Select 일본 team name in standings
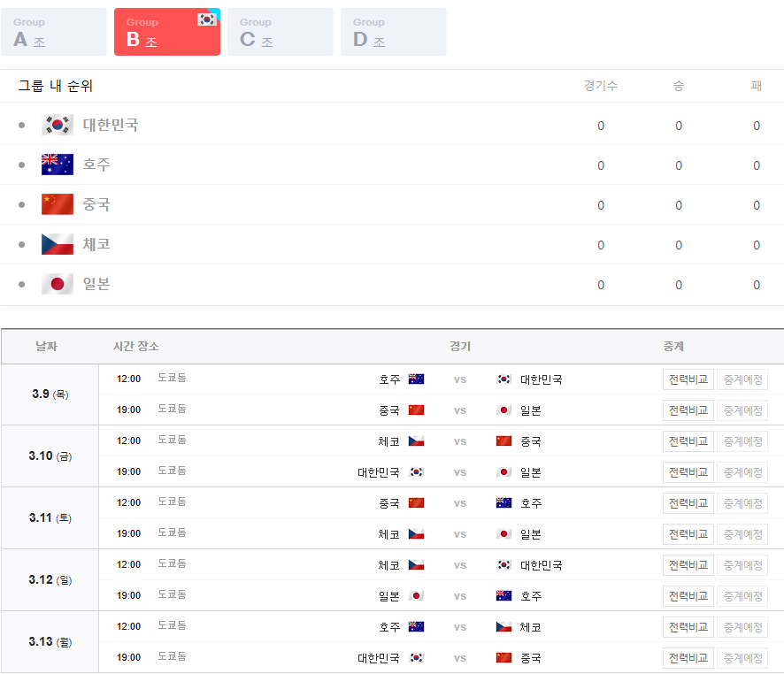The height and width of the screenshot is (674, 784). [x=96, y=284]
